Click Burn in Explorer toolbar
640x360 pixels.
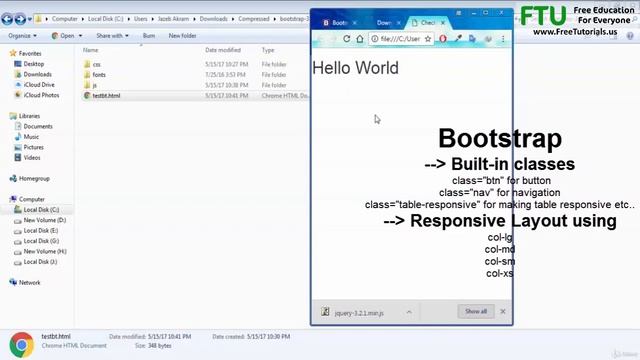click(149, 36)
